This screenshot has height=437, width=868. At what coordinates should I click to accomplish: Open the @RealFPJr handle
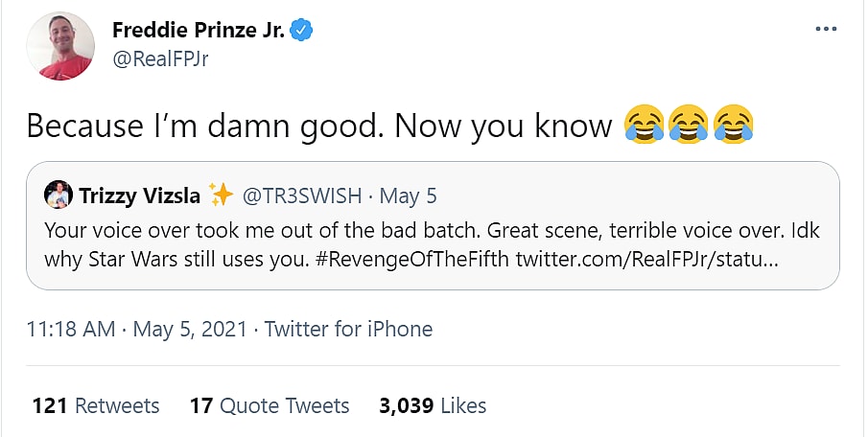coord(160,57)
